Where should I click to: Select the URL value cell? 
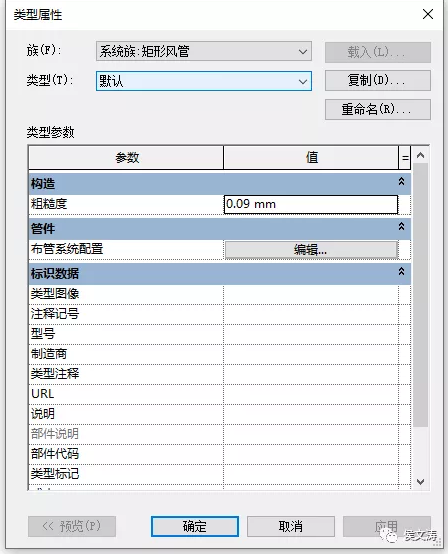tap(311, 395)
